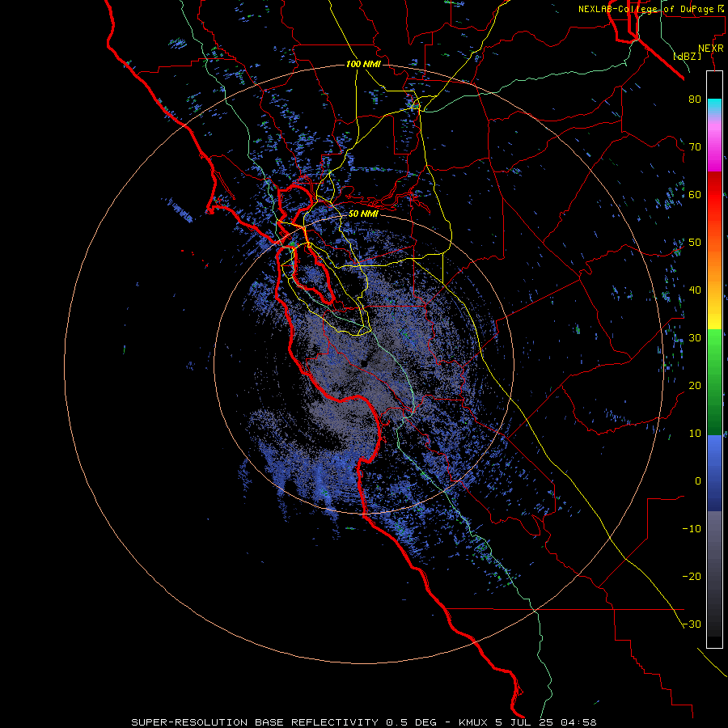Click the dBZ unit label above color bar
Viewport: 728px width, 728px height.
687,57
